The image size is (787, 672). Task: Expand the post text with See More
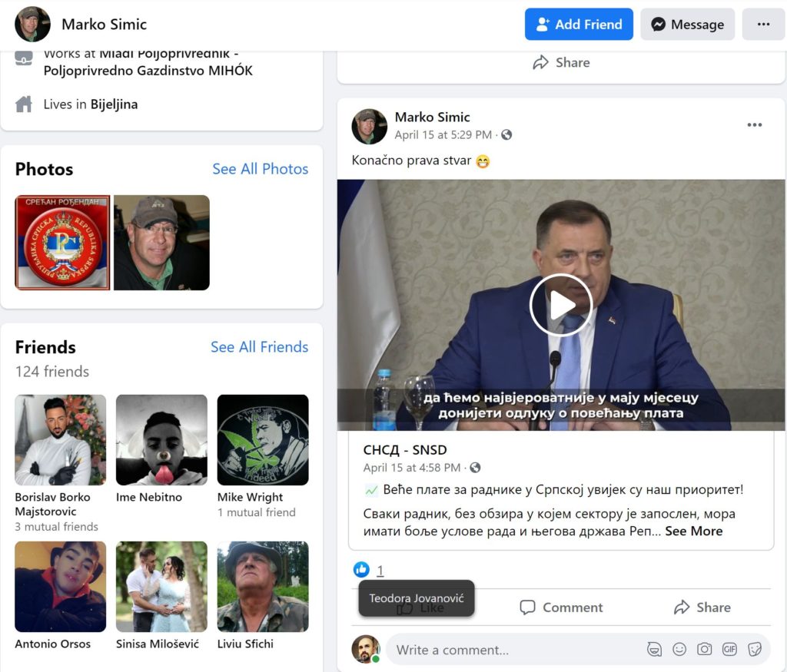[693, 531]
